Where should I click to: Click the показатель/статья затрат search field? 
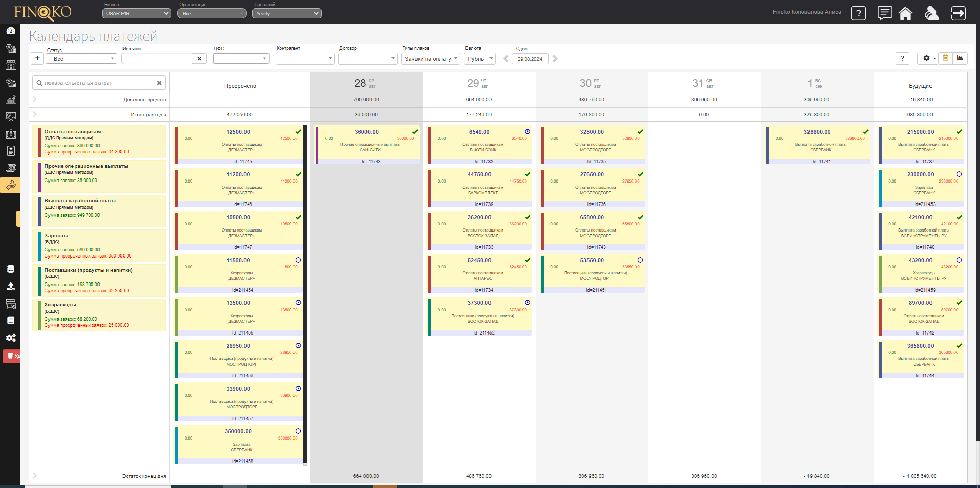(97, 83)
